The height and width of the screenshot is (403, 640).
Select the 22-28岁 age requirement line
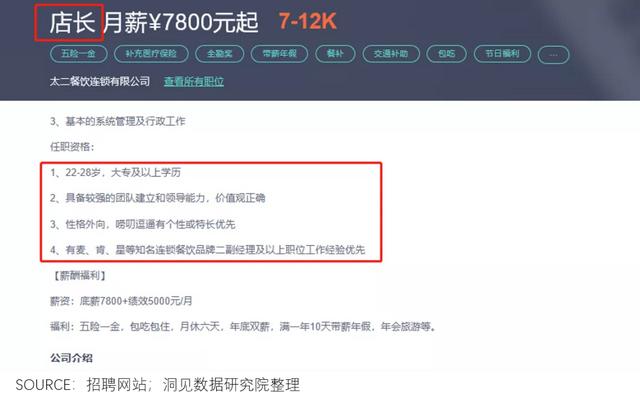pyautogui.click(x=115, y=172)
